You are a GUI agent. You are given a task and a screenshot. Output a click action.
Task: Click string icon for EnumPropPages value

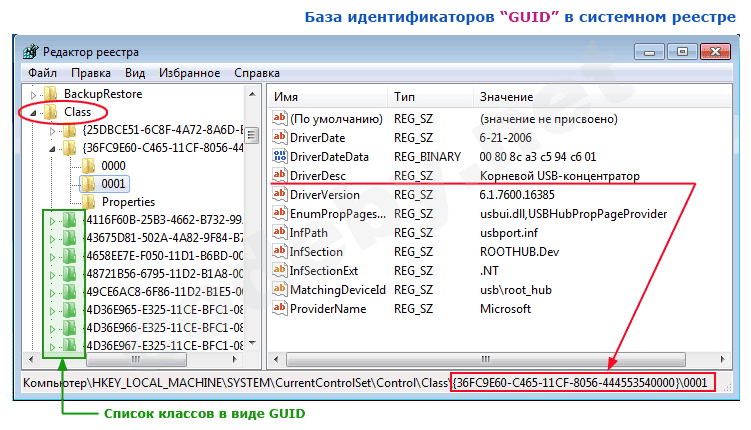pyautogui.click(x=280, y=213)
